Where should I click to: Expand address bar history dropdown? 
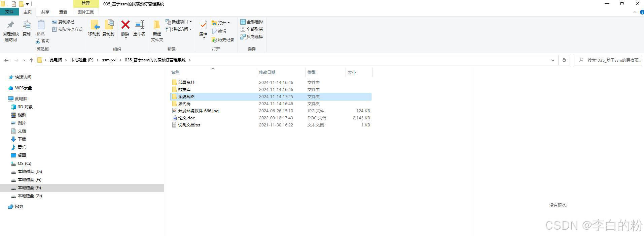coord(553,60)
